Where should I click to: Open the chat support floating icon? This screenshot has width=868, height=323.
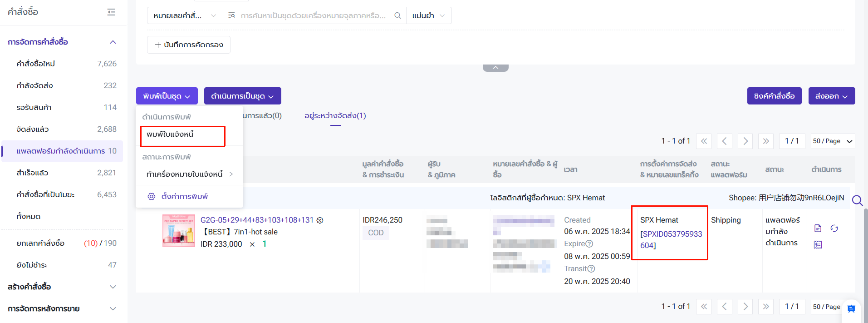[851, 309]
